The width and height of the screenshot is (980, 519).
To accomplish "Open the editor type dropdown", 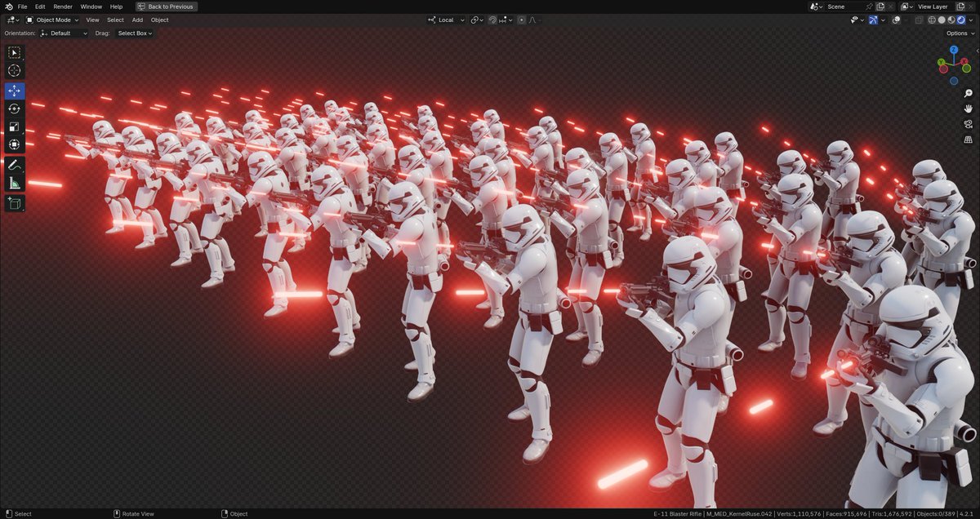I will pos(13,20).
